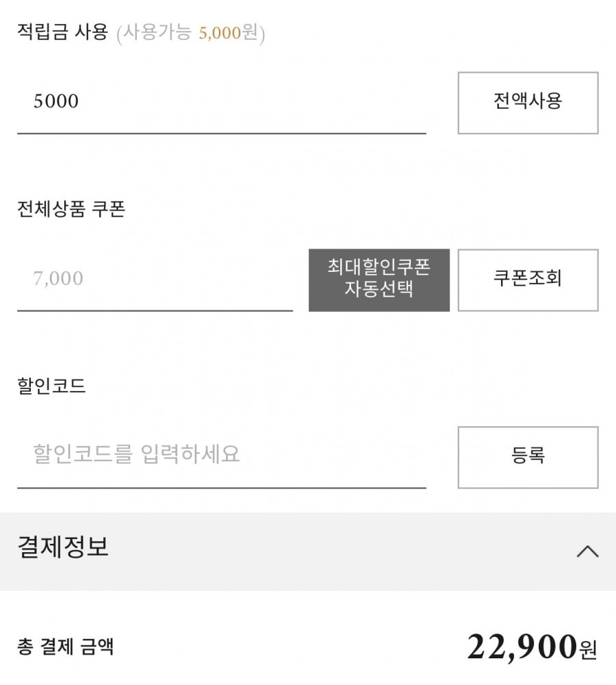This screenshot has height=685, width=616.
Task: Click the 원 after gold 5,000
Action: click(x=250, y=33)
